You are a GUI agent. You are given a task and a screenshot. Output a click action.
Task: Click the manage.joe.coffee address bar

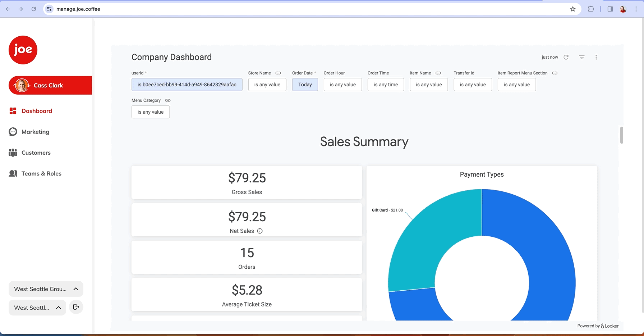coord(313,9)
